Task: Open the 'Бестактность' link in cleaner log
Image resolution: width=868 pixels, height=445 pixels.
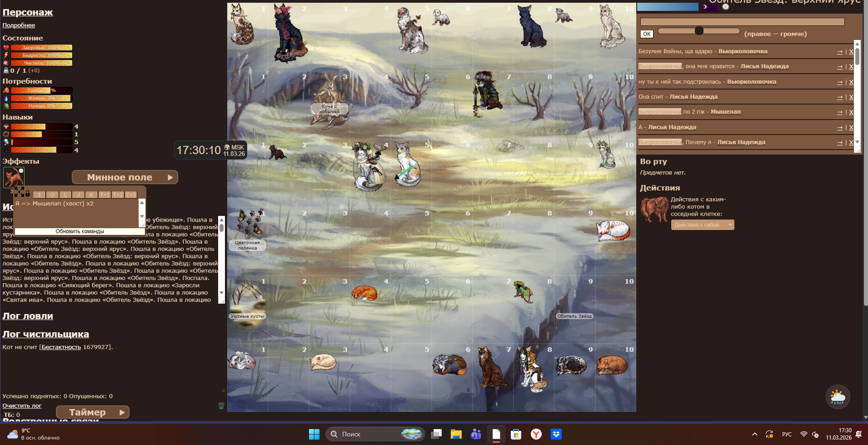Action: (61, 347)
